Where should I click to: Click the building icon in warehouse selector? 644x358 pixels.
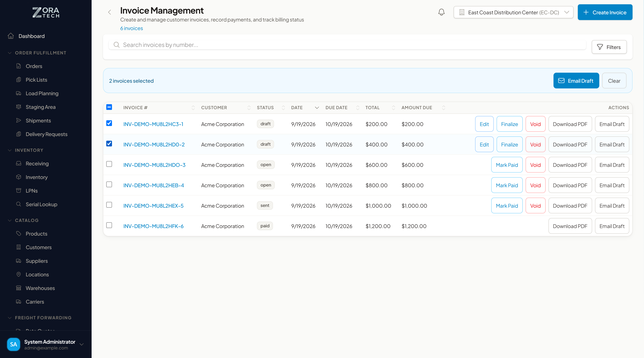(462, 12)
